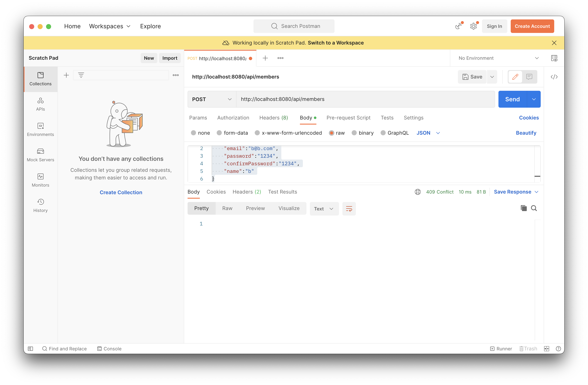The width and height of the screenshot is (588, 385).
Task: Open the Pre-request Script tab
Action: pos(348,118)
